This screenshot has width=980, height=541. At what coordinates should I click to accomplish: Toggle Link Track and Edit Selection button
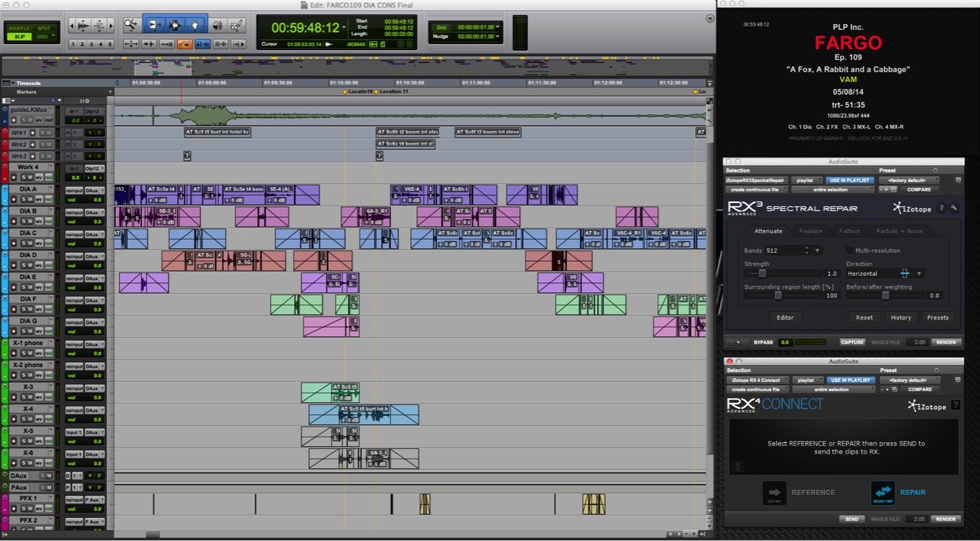[x=220, y=44]
